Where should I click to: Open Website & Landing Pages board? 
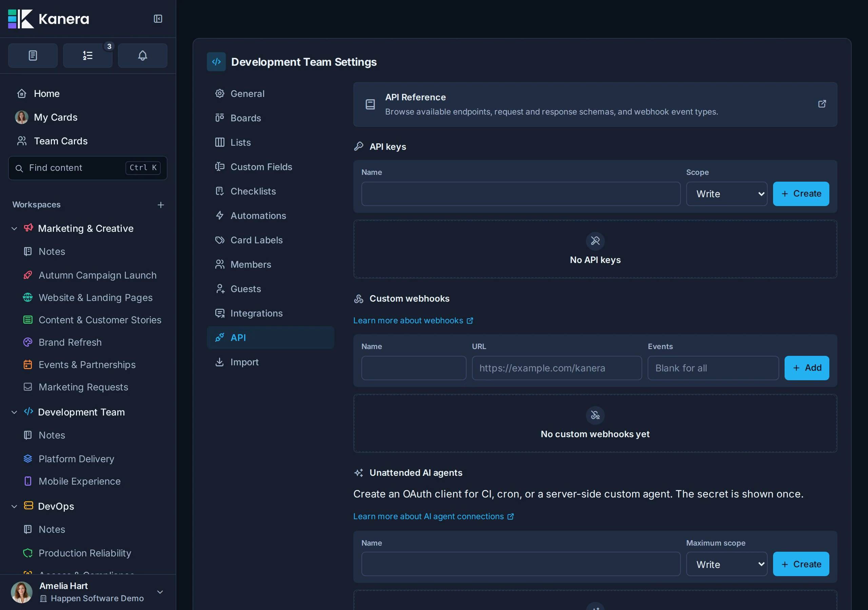(88, 298)
